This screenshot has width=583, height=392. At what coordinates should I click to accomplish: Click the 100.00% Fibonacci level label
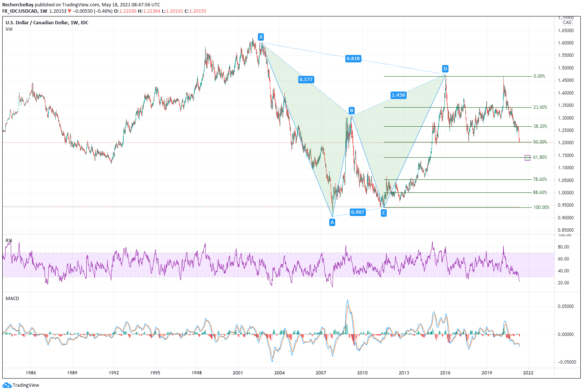542,207
